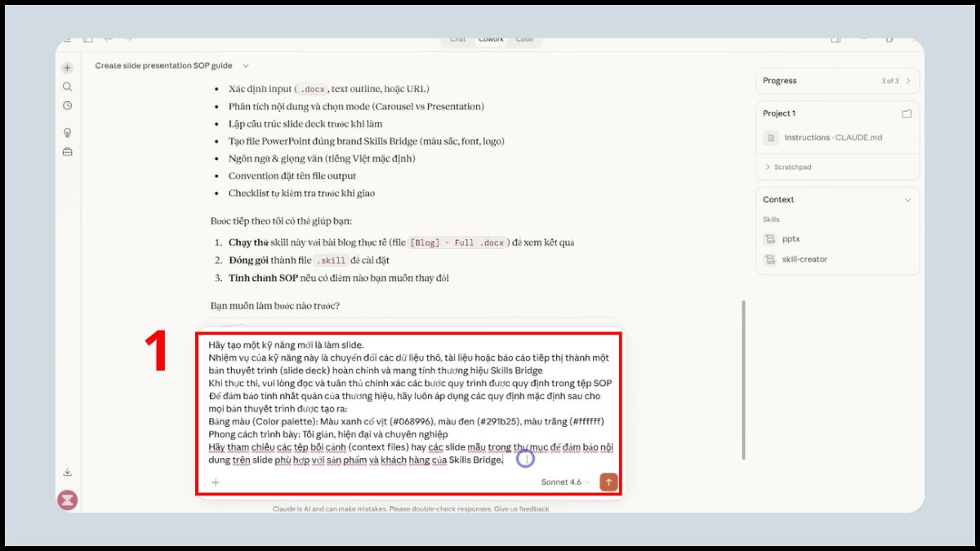Start a new task with the plus icon in the left sidebar
This screenshot has height=551, width=980.
[x=67, y=68]
